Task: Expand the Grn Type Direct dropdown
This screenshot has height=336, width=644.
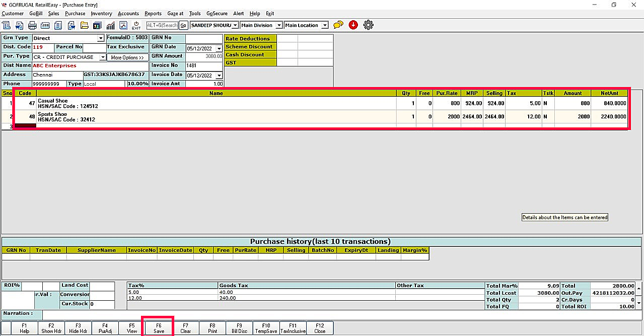Action: click(x=101, y=38)
